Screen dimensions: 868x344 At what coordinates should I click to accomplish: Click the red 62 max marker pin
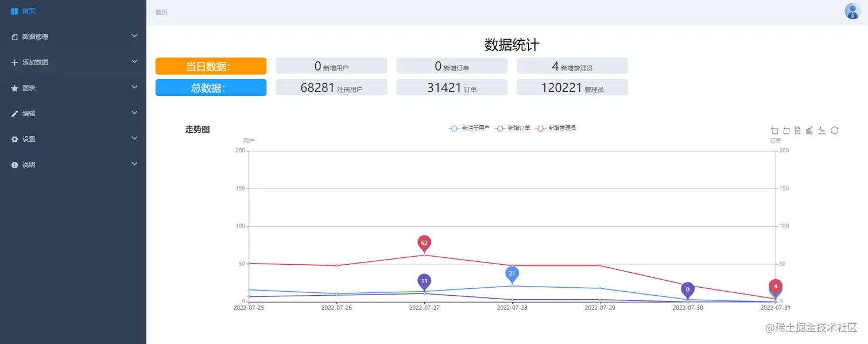click(x=424, y=243)
